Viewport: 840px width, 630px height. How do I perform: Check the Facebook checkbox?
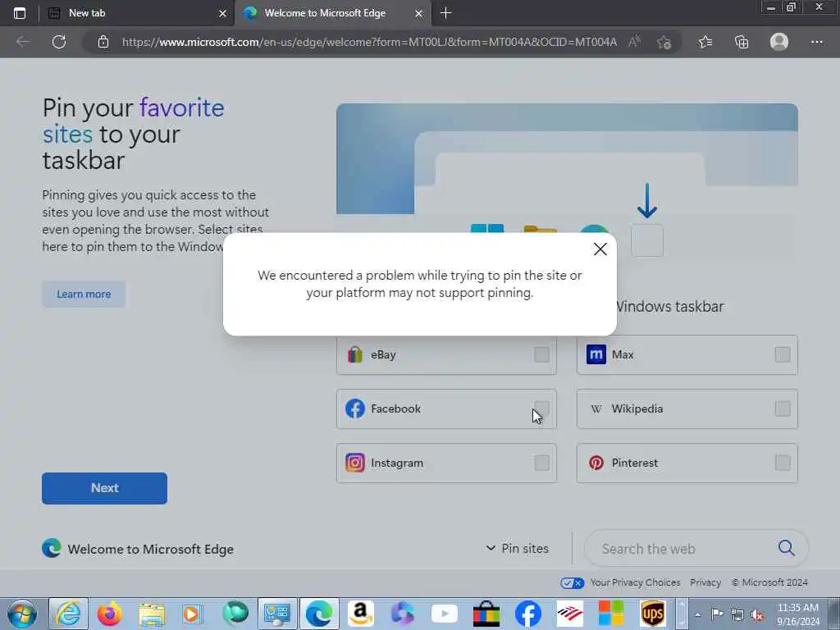541,409
